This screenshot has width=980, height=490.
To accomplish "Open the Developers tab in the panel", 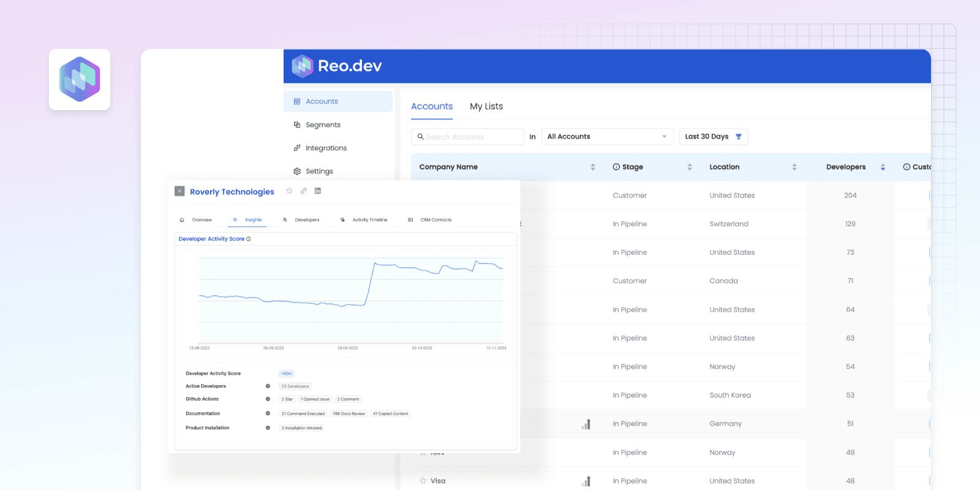I will (301, 220).
